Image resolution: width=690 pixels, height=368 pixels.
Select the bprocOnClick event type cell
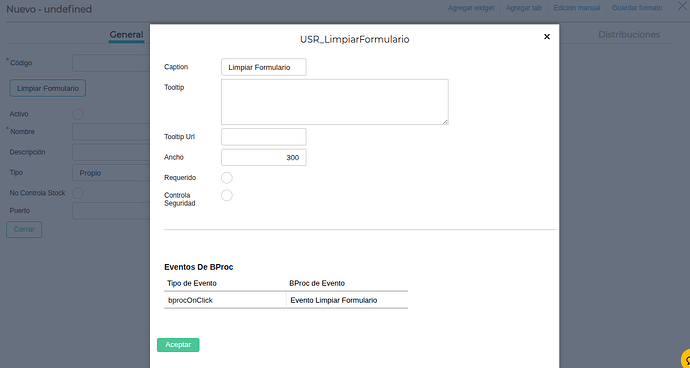(225, 300)
